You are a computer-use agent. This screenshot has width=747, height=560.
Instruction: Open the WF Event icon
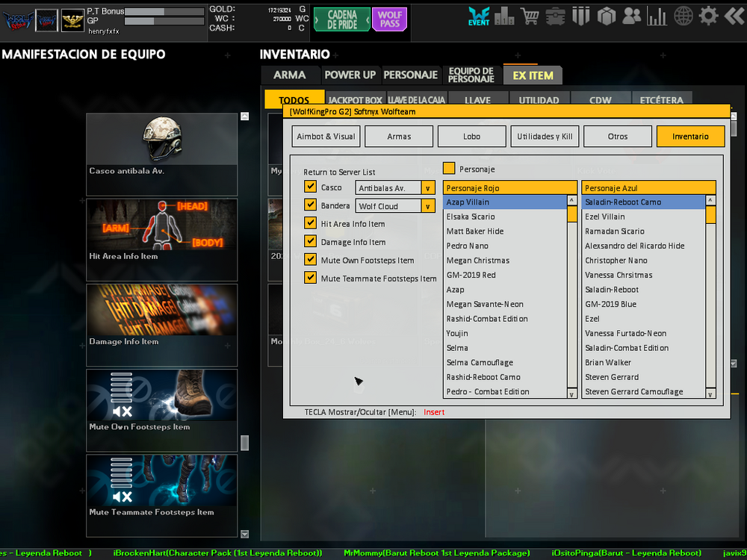[479, 16]
